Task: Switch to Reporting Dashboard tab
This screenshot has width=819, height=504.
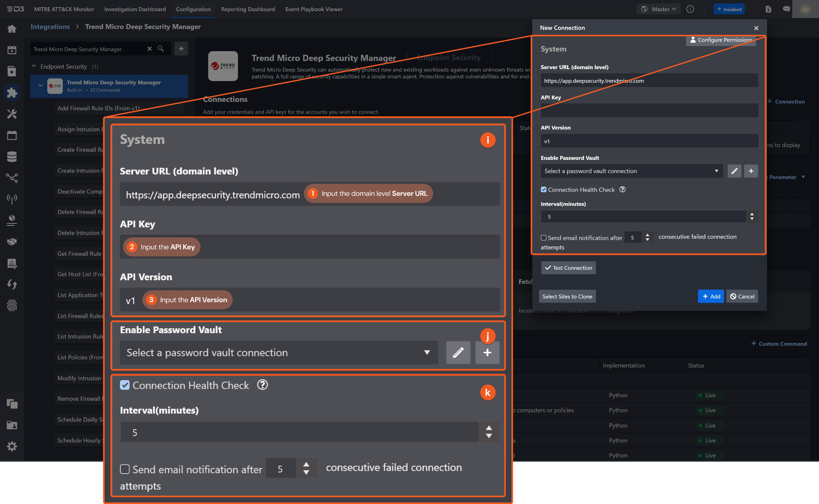Action: click(x=248, y=9)
